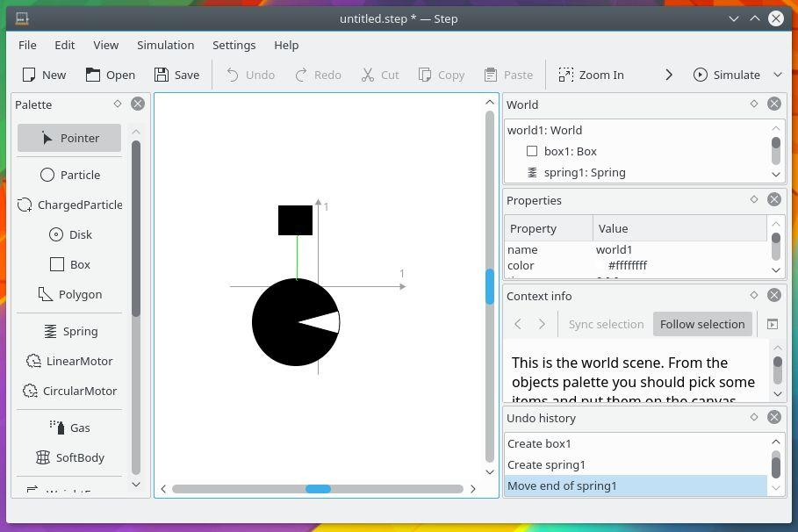Open the Simulate dropdown arrow
The height and width of the screenshot is (532, 798).
click(x=777, y=75)
